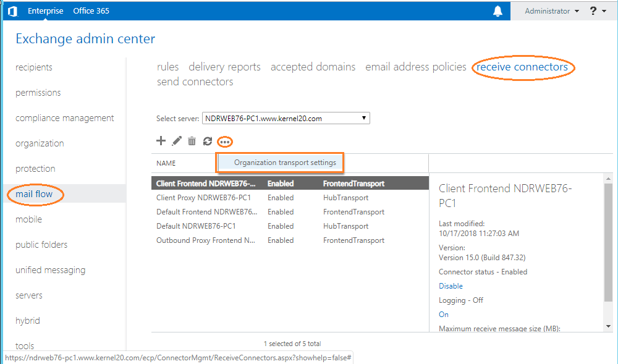Expand the Administrator account dropdown
The height and width of the screenshot is (364, 618).
click(x=552, y=11)
